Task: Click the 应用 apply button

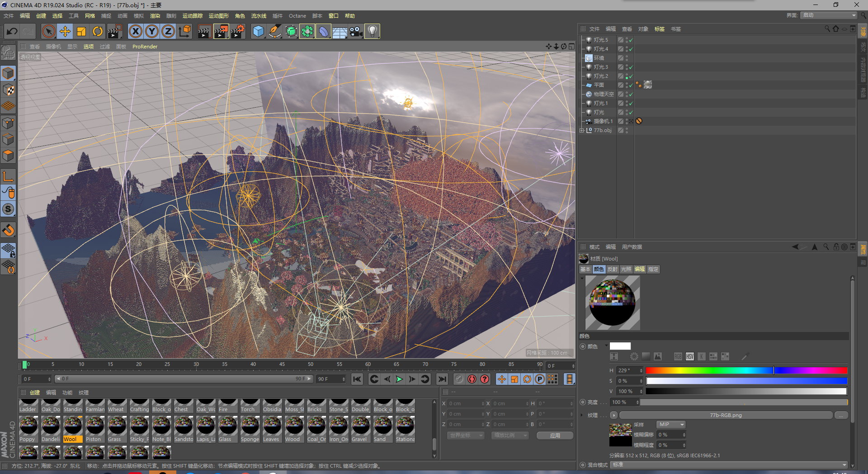Action: coord(555,435)
